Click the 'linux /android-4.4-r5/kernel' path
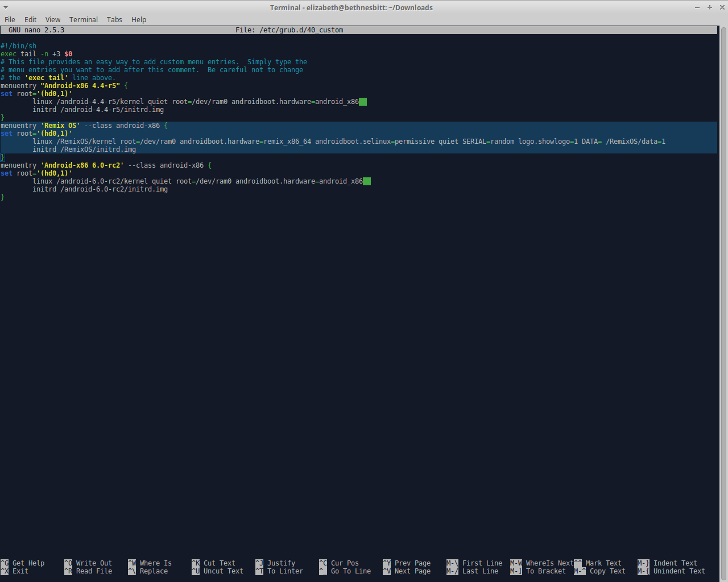This screenshot has height=582, width=728. 88,102
